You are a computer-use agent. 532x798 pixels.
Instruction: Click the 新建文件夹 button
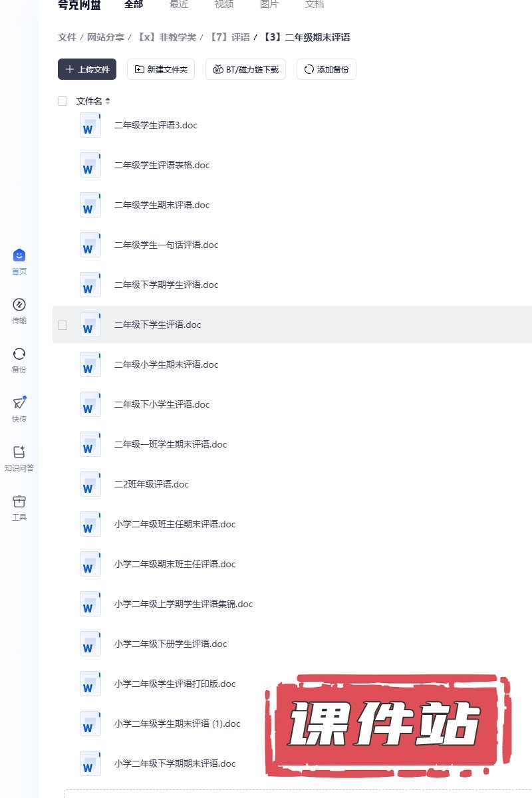[161, 69]
